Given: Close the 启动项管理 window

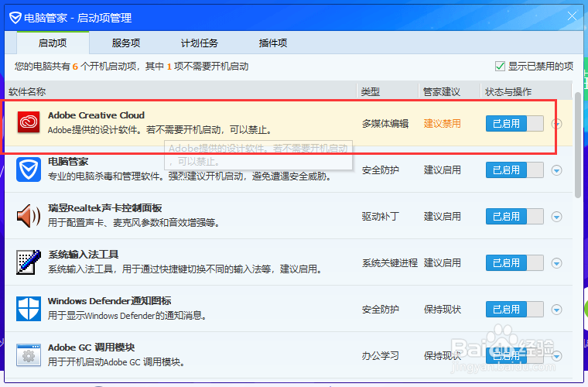Looking at the screenshot, I should [x=572, y=16].
